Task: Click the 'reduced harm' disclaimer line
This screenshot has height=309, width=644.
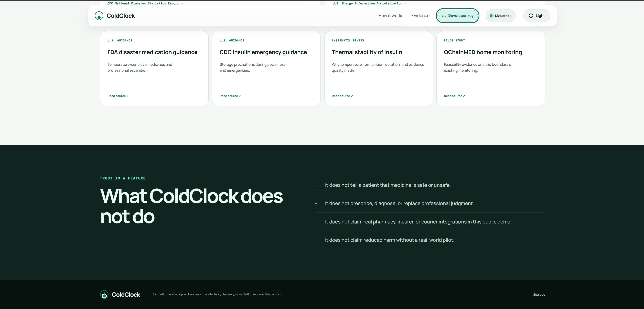Action: tap(390, 240)
